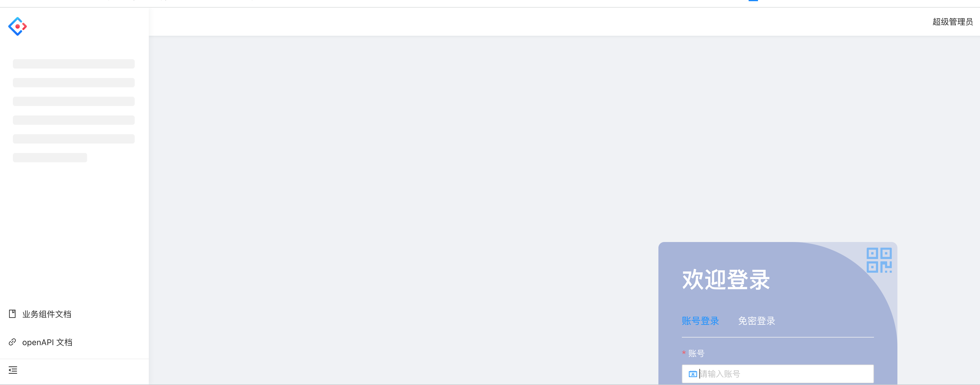Open the 业务组件文档 link

tap(47, 314)
